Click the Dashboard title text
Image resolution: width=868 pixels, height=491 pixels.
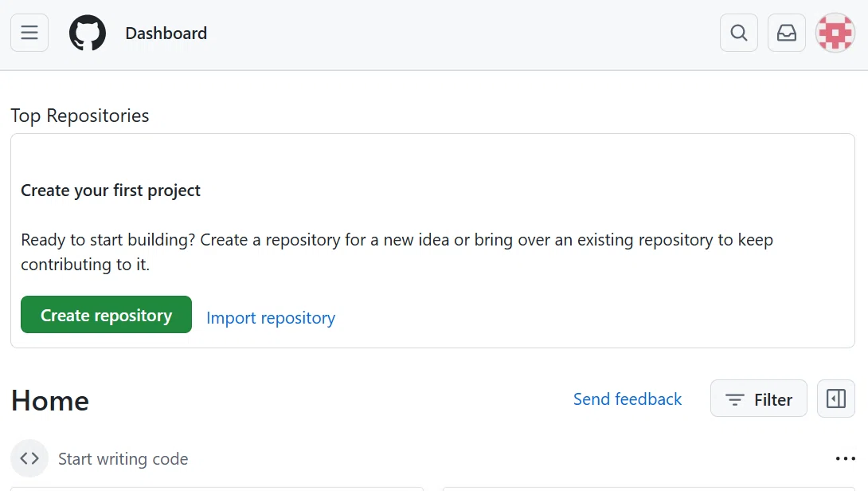[166, 33]
